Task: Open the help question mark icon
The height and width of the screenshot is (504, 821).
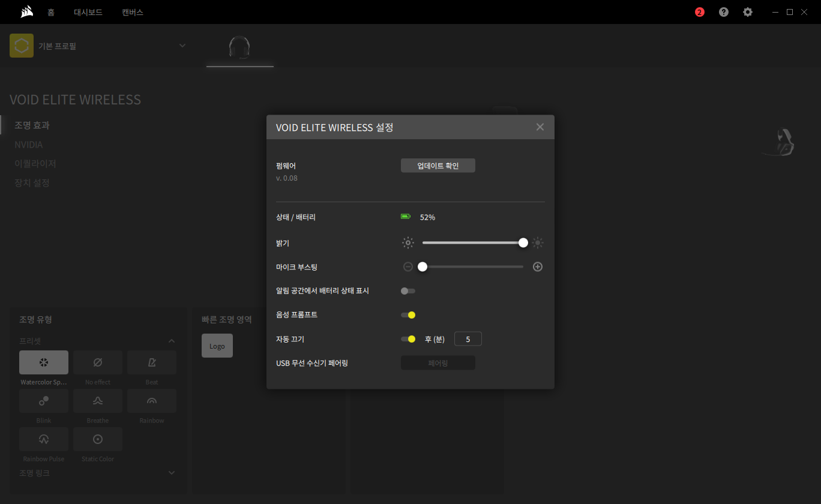Action: (x=724, y=12)
